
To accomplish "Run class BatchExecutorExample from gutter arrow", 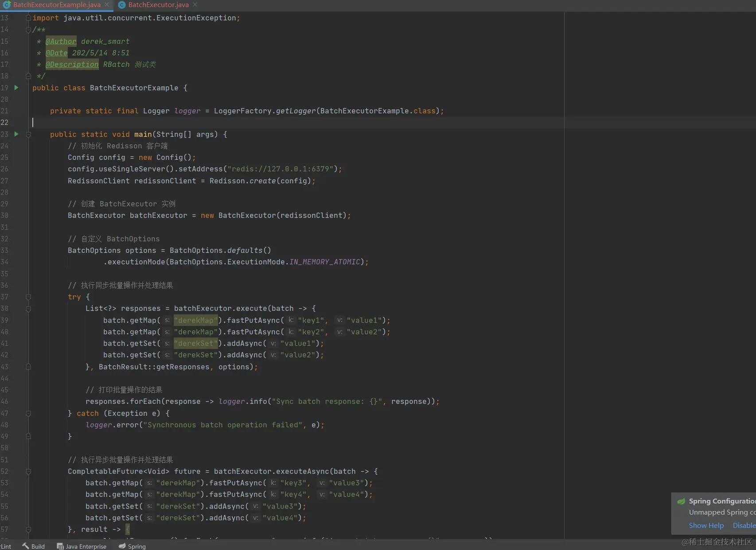I will pos(16,88).
